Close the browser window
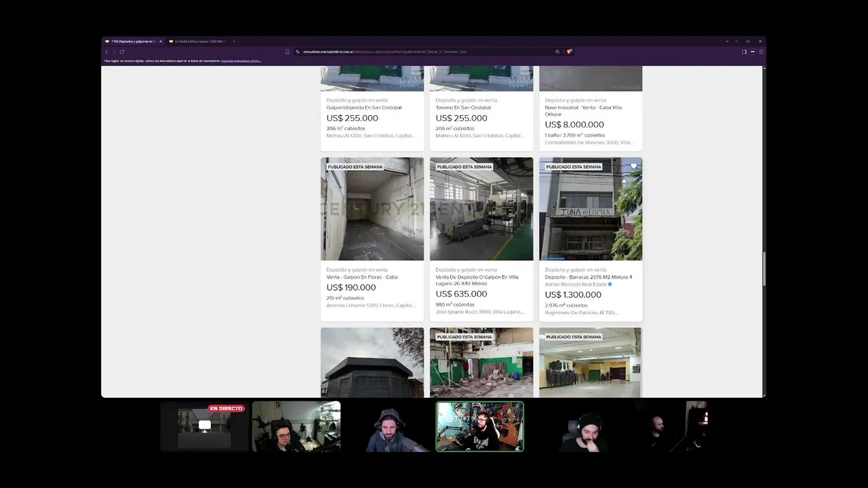868x488 pixels. [760, 41]
